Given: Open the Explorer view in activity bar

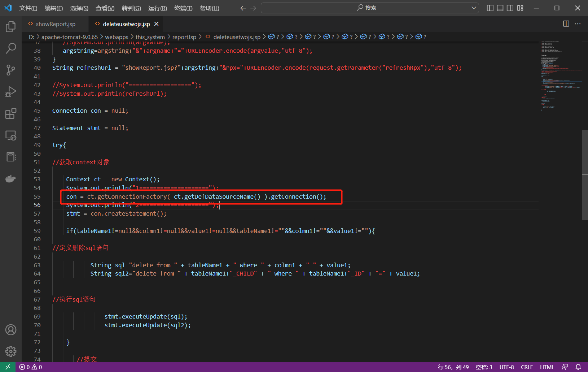Looking at the screenshot, I should tap(11, 27).
